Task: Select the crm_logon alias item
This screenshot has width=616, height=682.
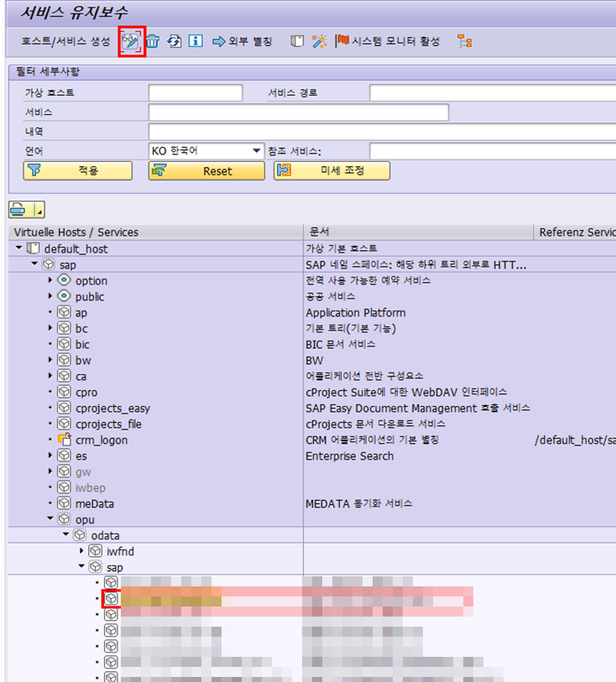Action: click(102, 440)
